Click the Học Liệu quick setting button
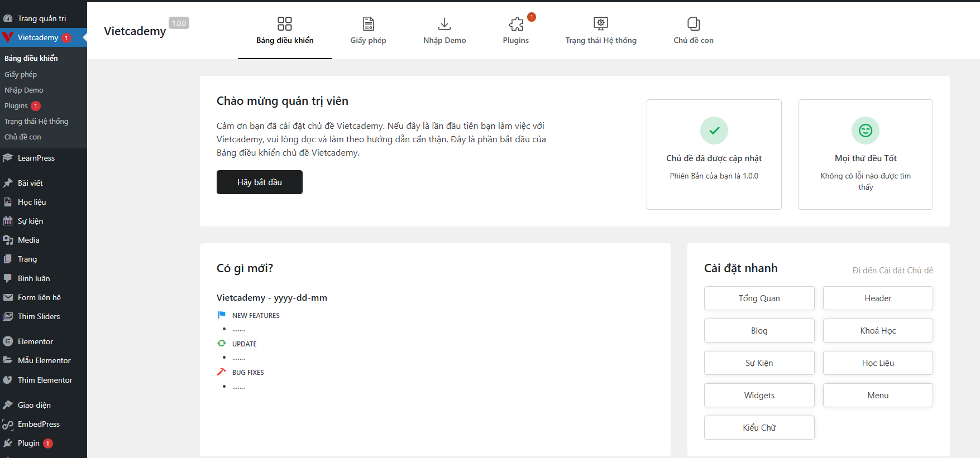The image size is (980, 458). point(878,363)
